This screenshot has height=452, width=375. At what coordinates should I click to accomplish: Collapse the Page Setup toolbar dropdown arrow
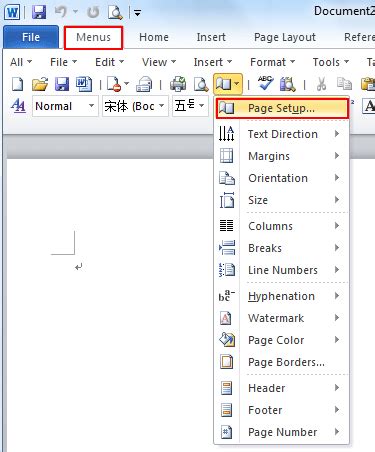click(x=237, y=84)
